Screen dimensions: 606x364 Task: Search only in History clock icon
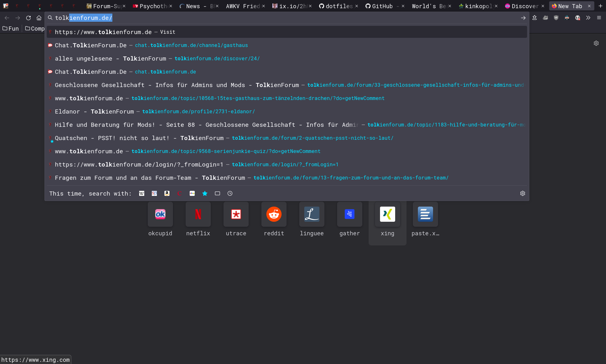pyautogui.click(x=230, y=193)
